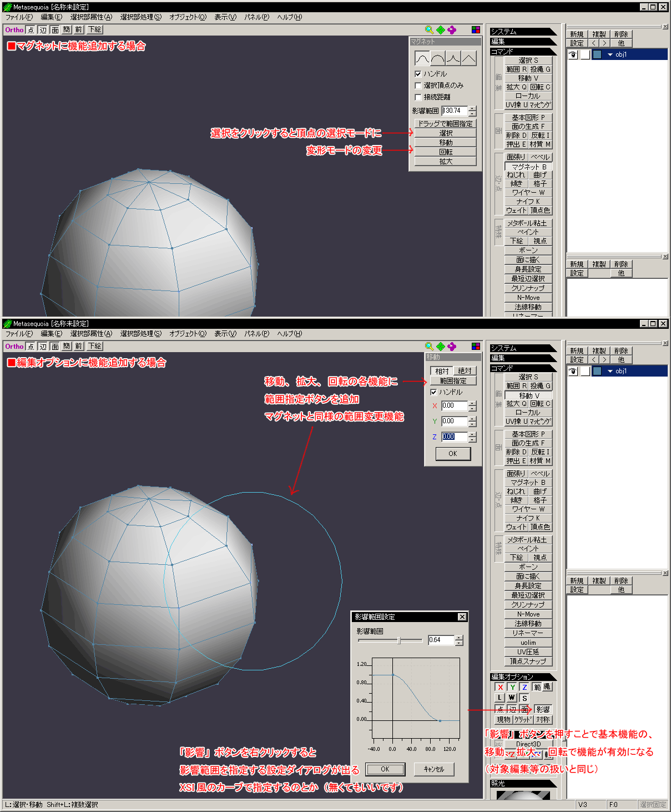The image size is (671, 812).
Task: Select the linear triangle falloff curve in magnet panel
Action: click(469, 58)
